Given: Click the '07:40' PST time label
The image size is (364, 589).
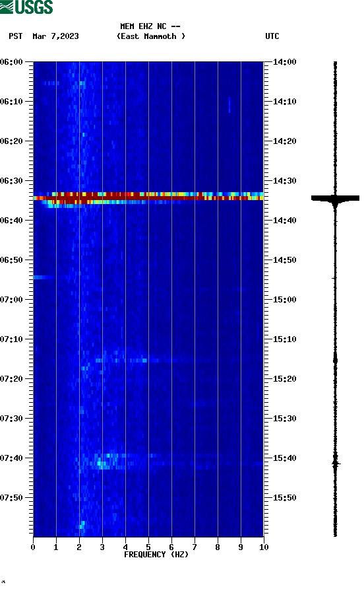Looking at the screenshot, I should click(12, 458).
